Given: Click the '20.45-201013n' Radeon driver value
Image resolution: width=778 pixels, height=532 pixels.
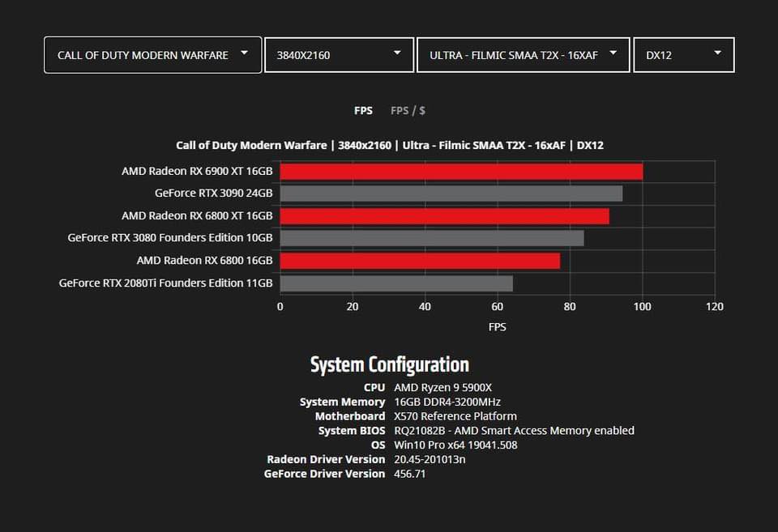Looking at the screenshot, I should click(430, 459).
